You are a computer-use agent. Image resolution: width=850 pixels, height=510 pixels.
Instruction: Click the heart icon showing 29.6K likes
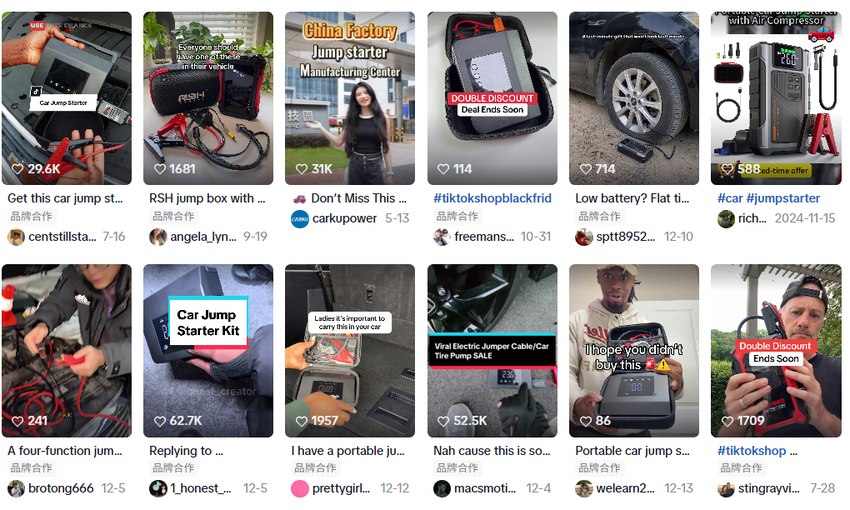(x=17, y=169)
